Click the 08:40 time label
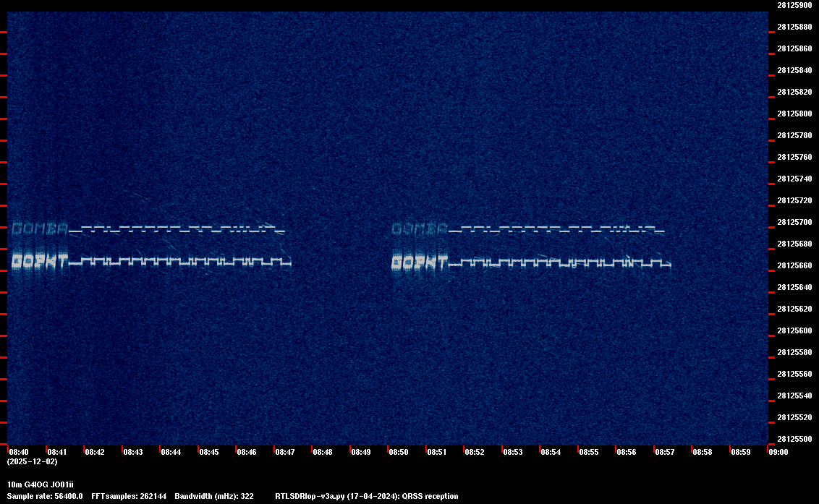 [x=19, y=452]
